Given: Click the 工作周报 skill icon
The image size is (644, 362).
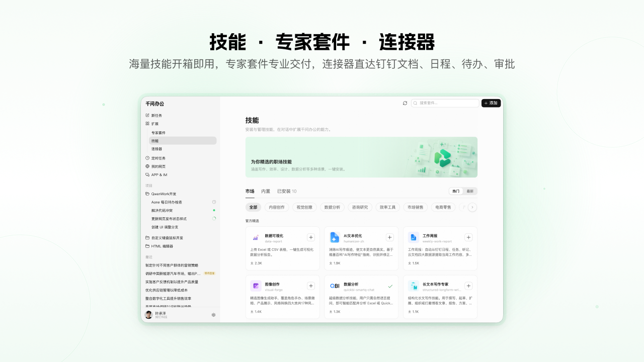Looking at the screenshot, I should 413,237.
